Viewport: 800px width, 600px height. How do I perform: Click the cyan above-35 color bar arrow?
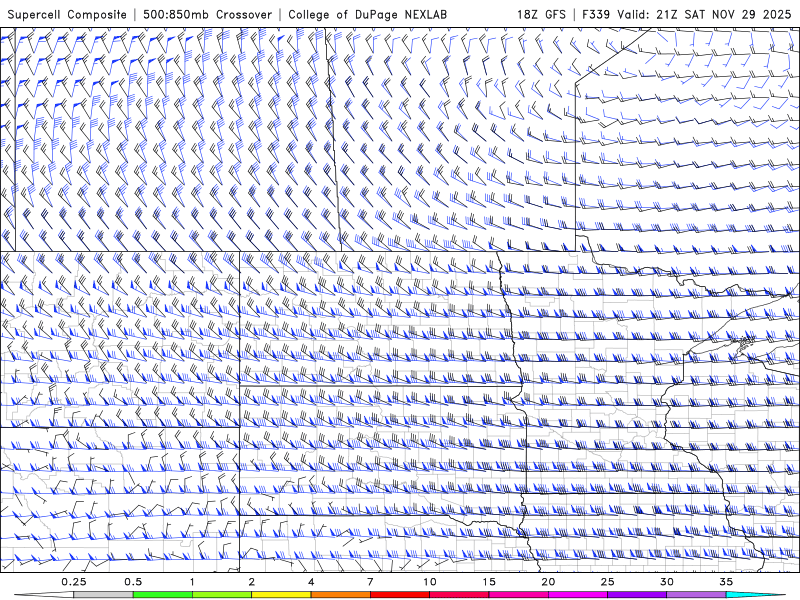[x=756, y=595]
